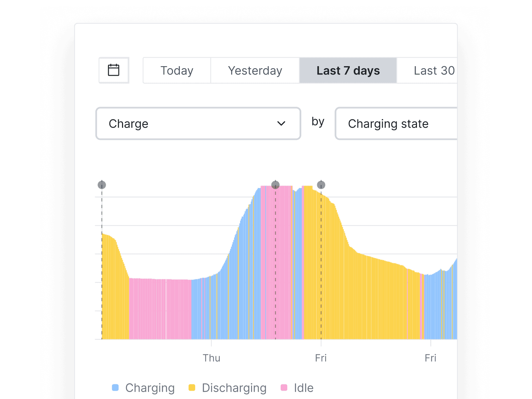Select the marker handle near Fri
The image size is (532, 399).
point(321,185)
